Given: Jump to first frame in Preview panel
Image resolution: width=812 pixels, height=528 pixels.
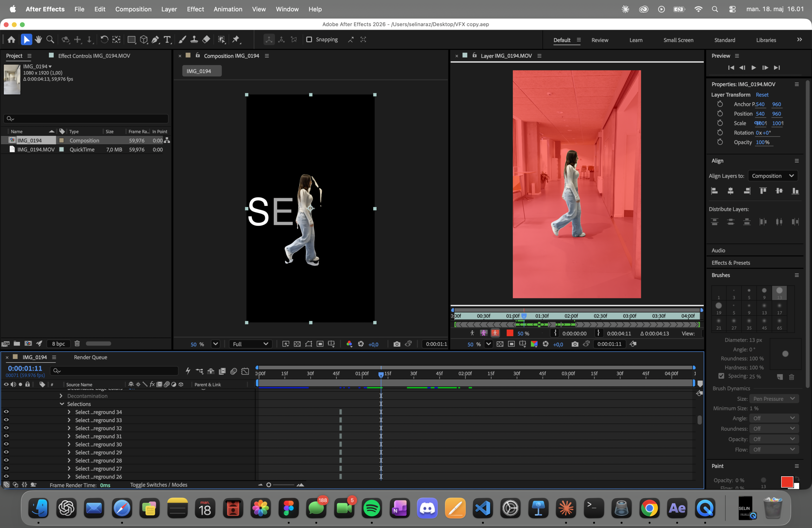Looking at the screenshot, I should click(x=731, y=68).
